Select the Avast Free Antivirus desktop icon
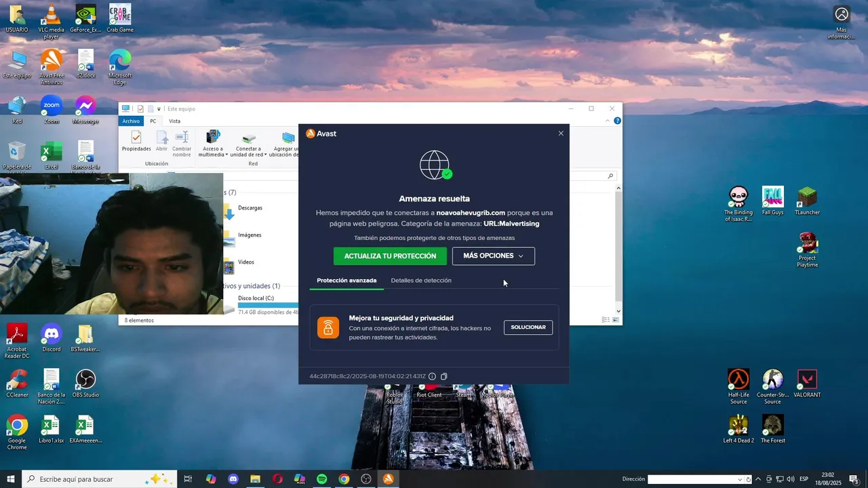The image size is (868, 488). point(51,67)
